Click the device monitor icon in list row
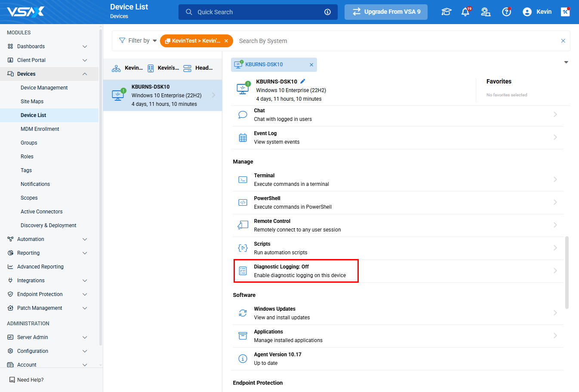This screenshot has width=579, height=392. tap(118, 95)
